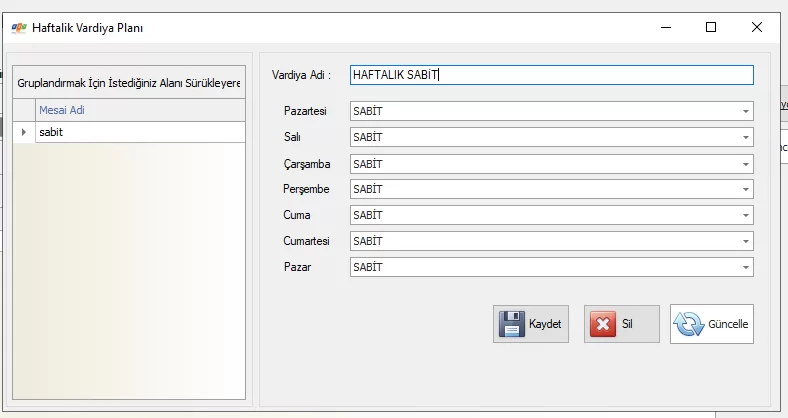
Task: Open the Cuma shift dropdown
Action: coord(745,216)
